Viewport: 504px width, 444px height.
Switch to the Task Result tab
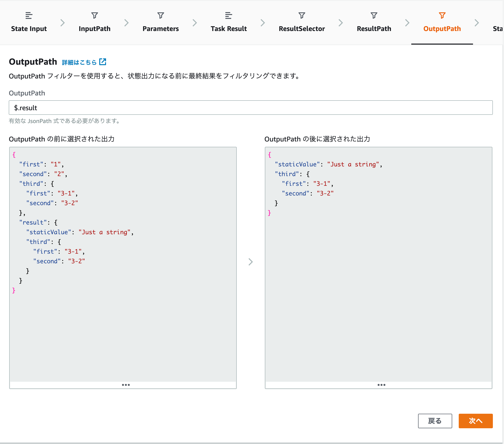coord(229,29)
